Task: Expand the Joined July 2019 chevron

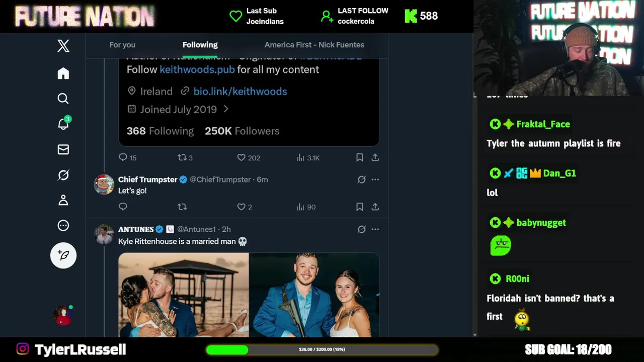Action: [226, 109]
